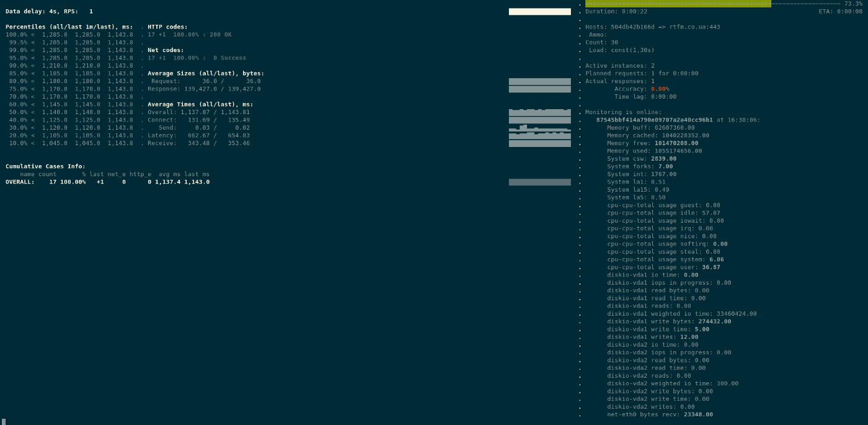Click the Percentiles column header
Viewport: 868px width, 425px height.
coord(69,27)
